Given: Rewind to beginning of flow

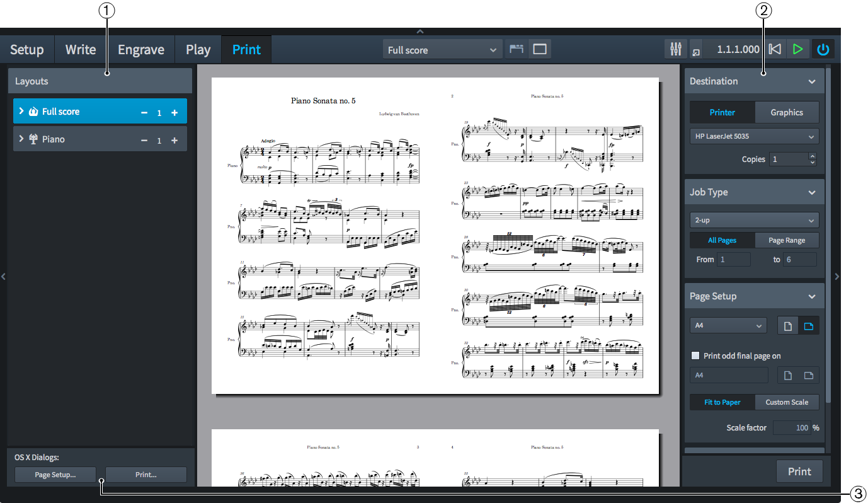Looking at the screenshot, I should tap(775, 49).
